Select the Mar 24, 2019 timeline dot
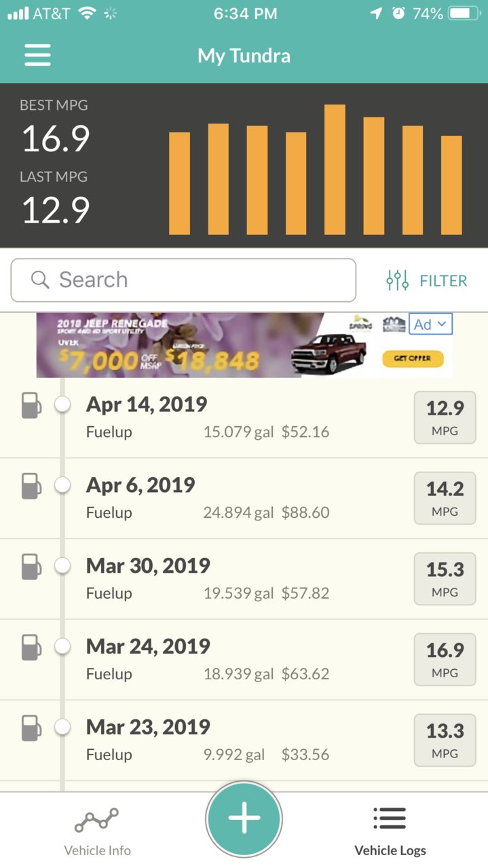The width and height of the screenshot is (488, 868). click(x=62, y=647)
